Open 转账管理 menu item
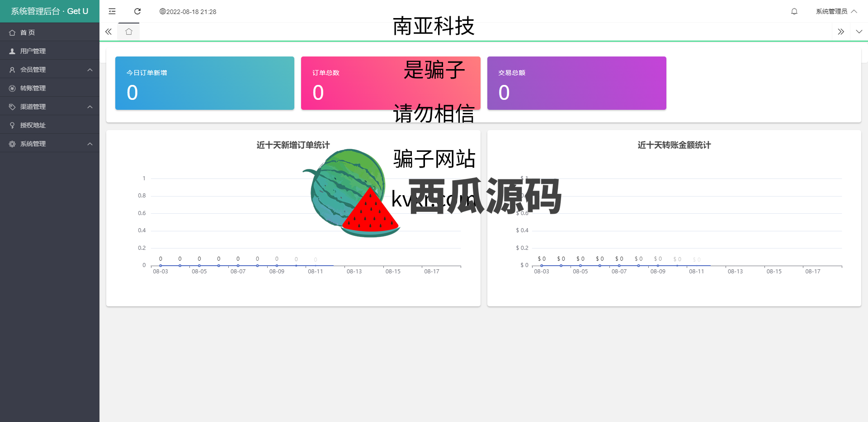 point(50,88)
